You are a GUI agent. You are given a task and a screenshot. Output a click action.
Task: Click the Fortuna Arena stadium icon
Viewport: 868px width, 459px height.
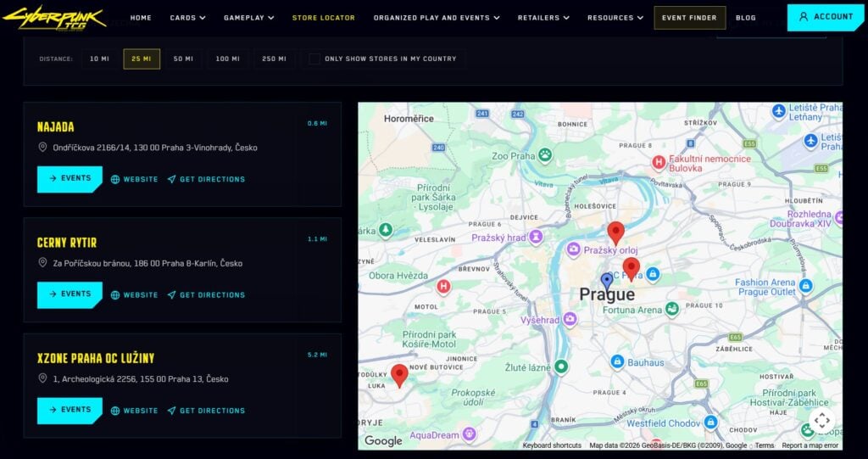tap(672, 310)
